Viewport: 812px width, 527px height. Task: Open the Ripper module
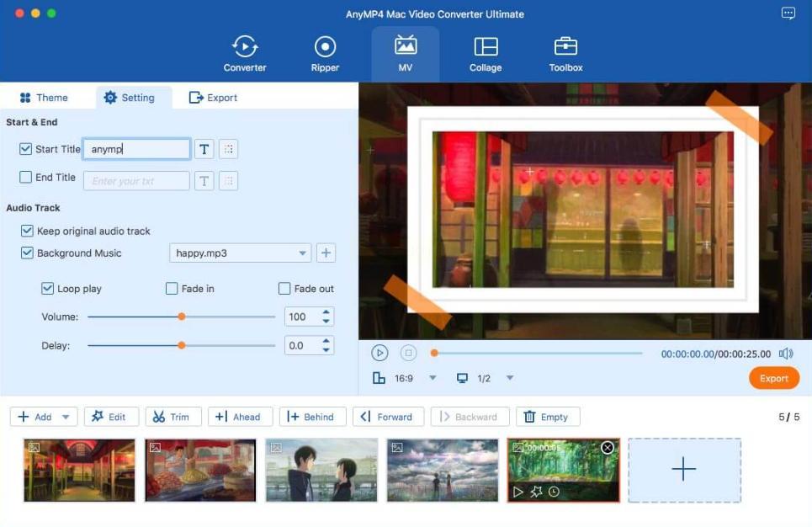(325, 54)
